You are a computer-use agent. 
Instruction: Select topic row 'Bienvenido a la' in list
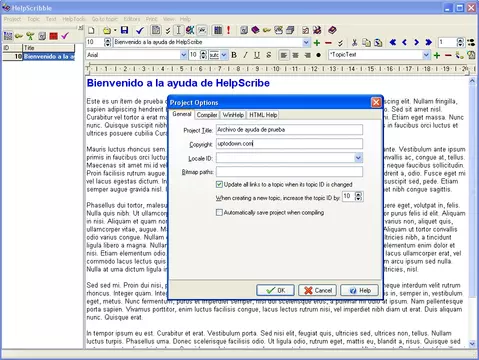[39, 57]
